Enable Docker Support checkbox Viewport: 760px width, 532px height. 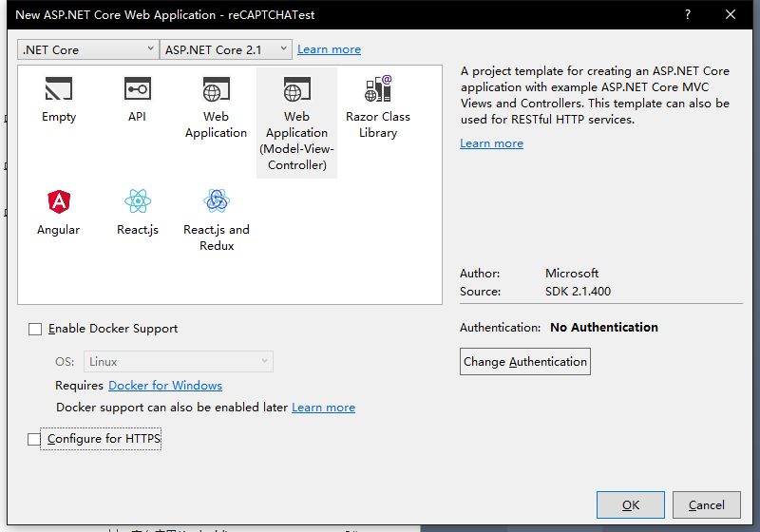click(x=35, y=329)
